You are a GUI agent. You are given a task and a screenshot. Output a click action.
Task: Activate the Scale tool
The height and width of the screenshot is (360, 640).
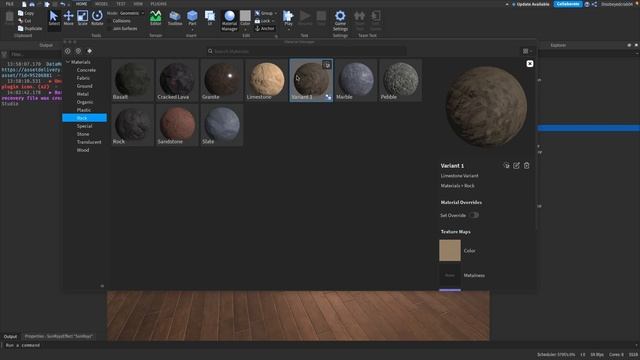click(82, 18)
